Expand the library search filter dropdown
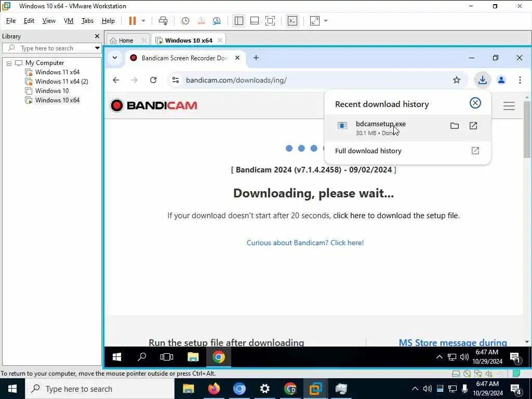Image resolution: width=532 pixels, height=399 pixels. (x=97, y=48)
